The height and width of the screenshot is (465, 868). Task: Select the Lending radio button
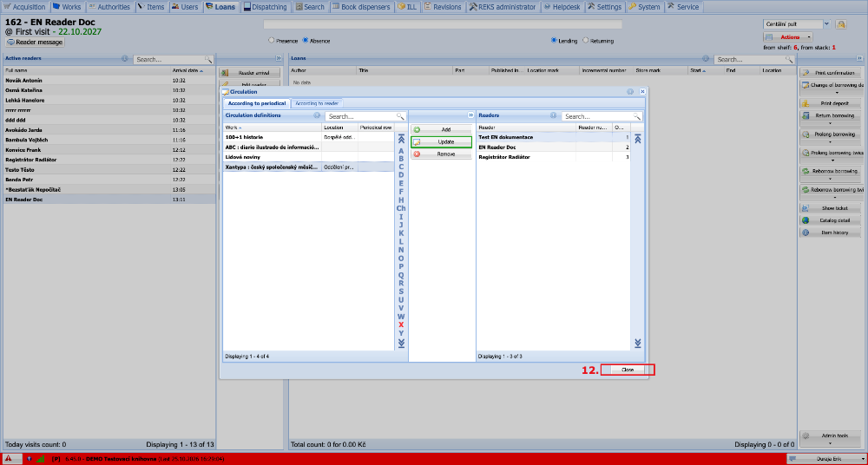click(554, 41)
